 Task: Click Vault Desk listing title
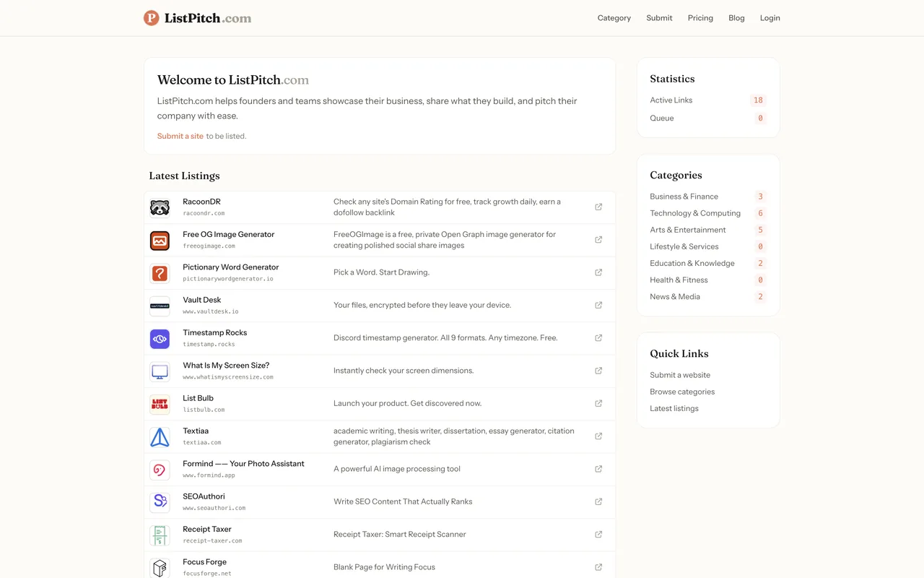click(202, 300)
